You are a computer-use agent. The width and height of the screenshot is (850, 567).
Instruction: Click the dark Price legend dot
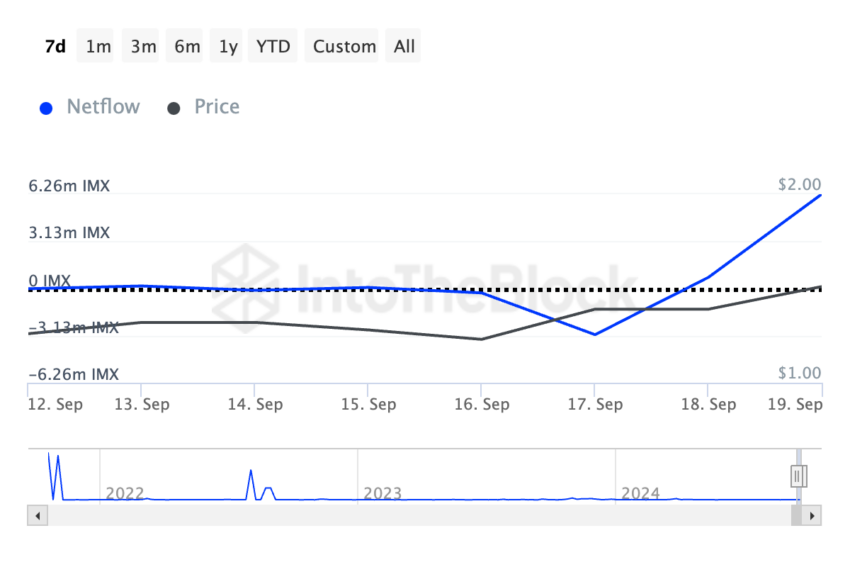pos(174,108)
